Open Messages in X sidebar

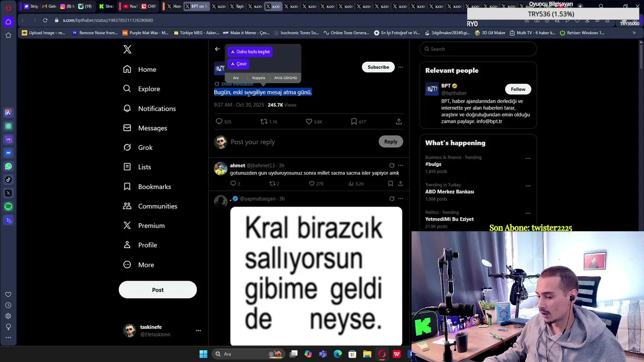tap(145, 128)
